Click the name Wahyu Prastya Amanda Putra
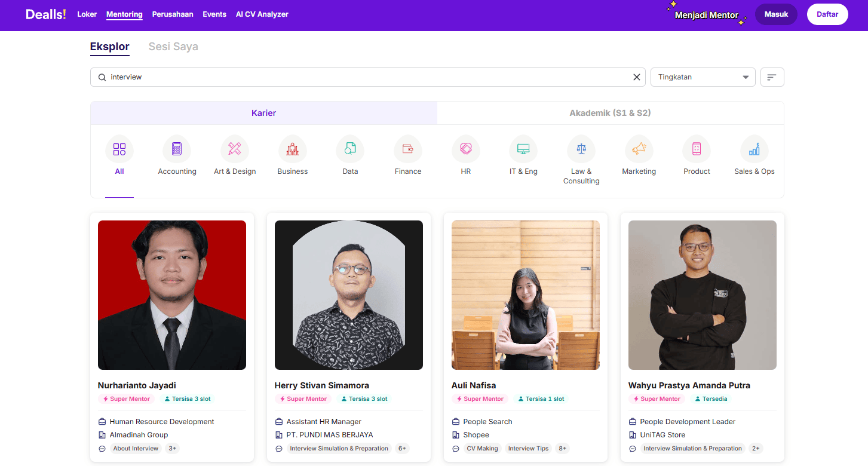Image resolution: width=868 pixels, height=466 pixels. coord(689,385)
